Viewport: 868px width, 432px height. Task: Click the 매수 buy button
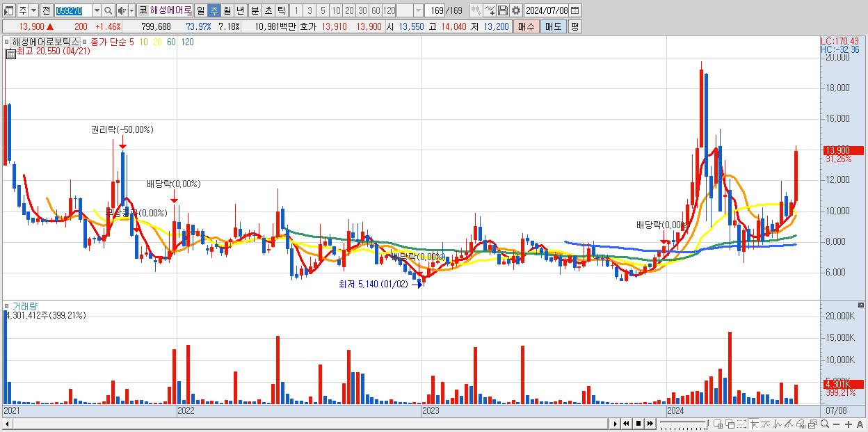(x=527, y=26)
